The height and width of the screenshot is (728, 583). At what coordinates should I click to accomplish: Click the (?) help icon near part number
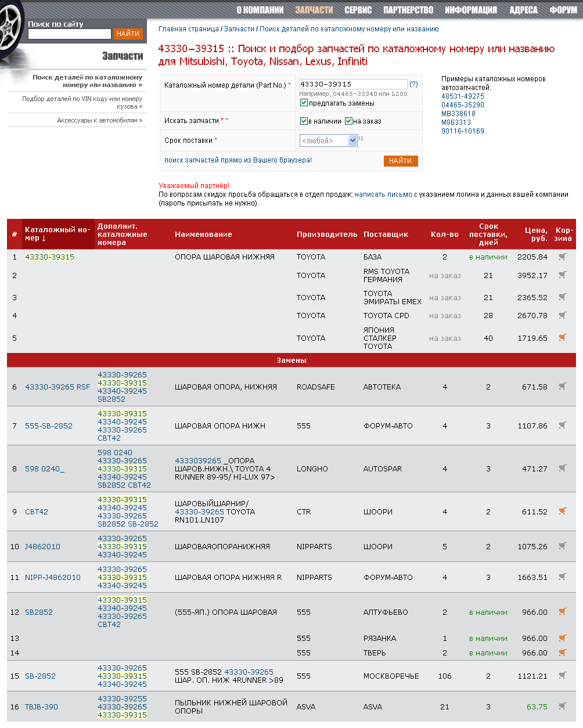coord(413,84)
